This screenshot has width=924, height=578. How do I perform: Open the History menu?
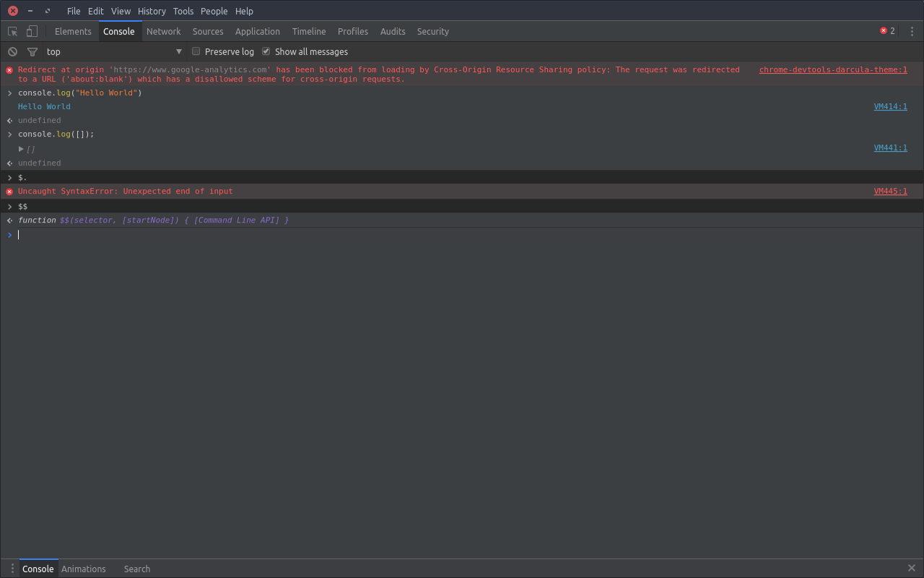pyautogui.click(x=152, y=11)
